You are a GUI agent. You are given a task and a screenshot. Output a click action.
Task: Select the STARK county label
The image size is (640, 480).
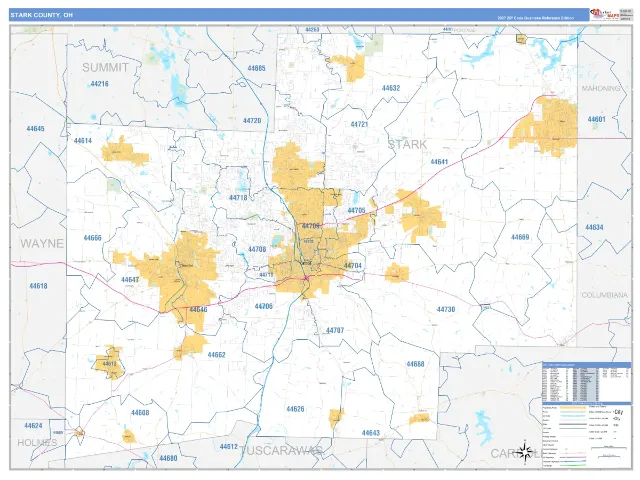pos(407,144)
